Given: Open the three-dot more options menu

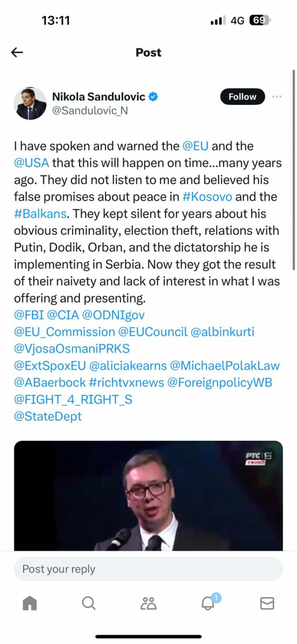Looking at the screenshot, I should 277,97.
